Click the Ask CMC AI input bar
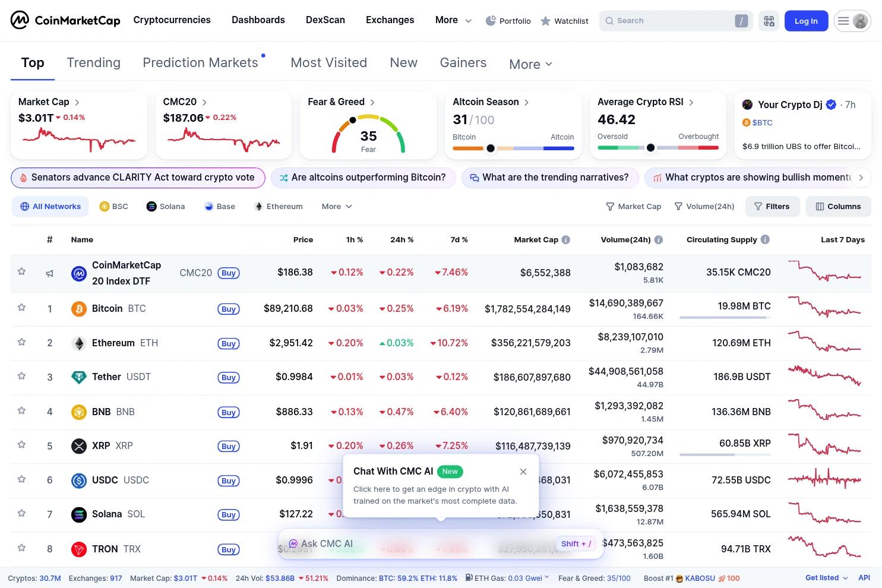The image size is (882, 588). pos(441,543)
